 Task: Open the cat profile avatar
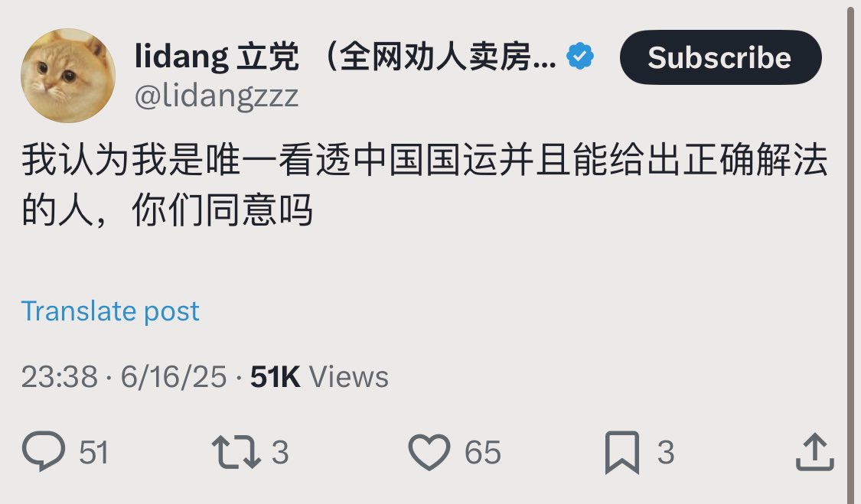68,76
